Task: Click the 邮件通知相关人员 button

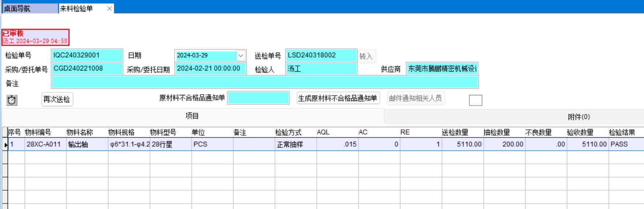Action: coord(416,98)
